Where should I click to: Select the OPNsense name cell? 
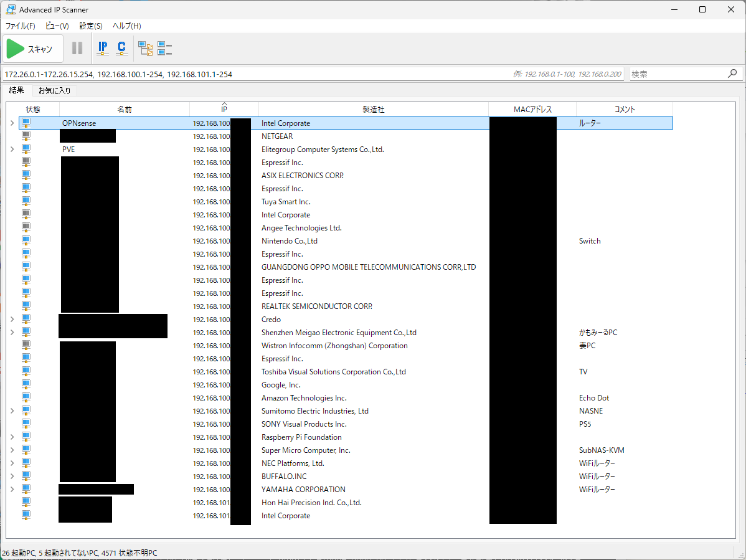coord(79,123)
